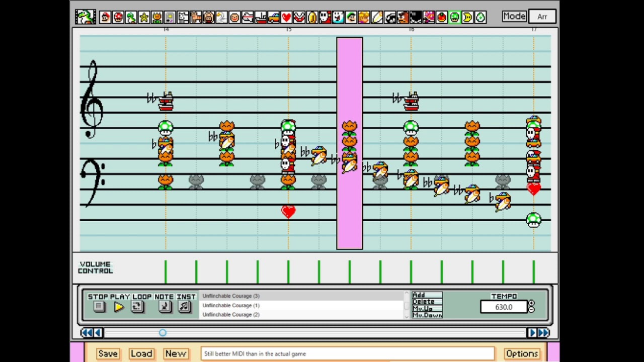Screen dimensions: 644x362
Task: Select 'Unflinchable Courage (1)' in the arrangement list
Action: coord(302,305)
